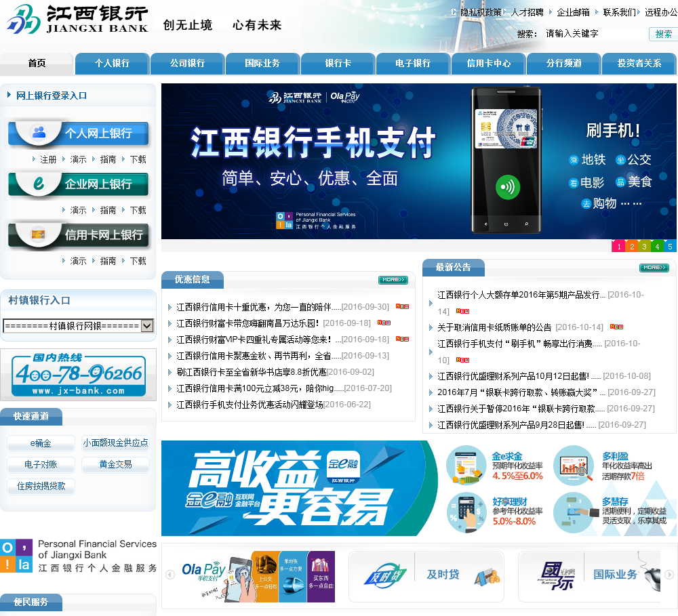The width and height of the screenshot is (678, 616).
Task: Open 个人网上银行 login button
Action: 78,134
